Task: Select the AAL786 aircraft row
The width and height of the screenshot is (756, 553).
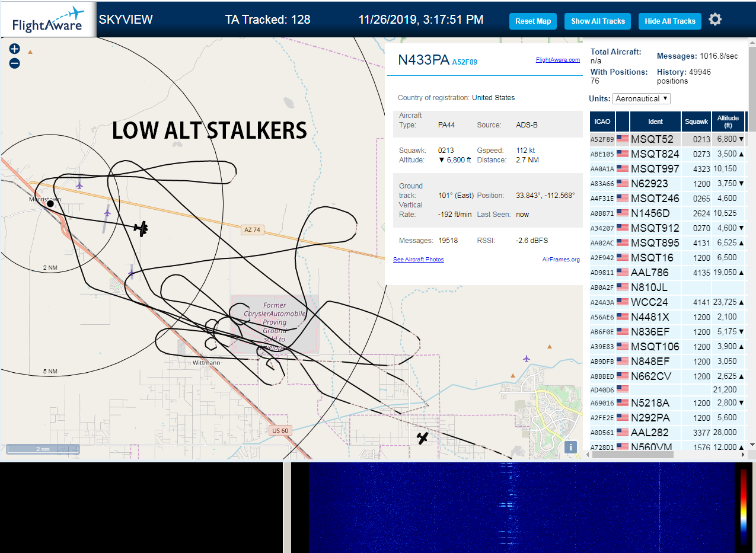Action: (x=667, y=273)
